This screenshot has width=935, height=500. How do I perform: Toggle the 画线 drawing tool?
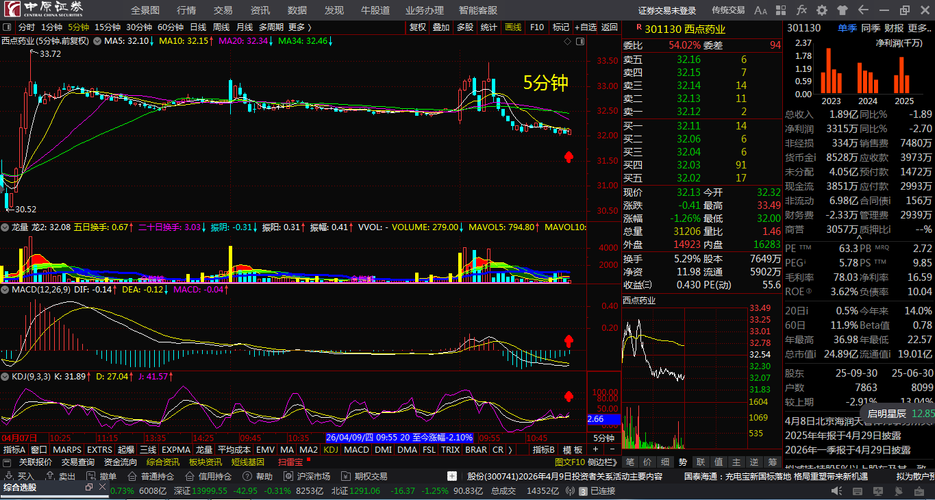(x=513, y=27)
